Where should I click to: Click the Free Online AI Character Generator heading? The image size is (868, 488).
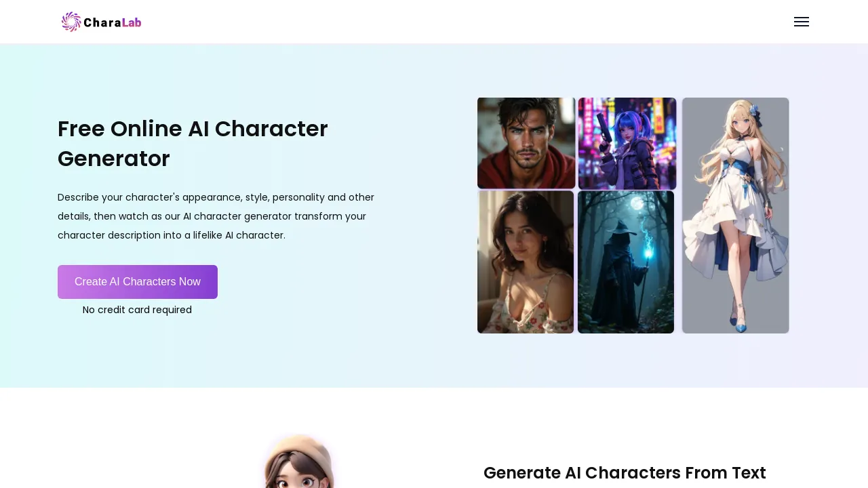click(x=193, y=144)
